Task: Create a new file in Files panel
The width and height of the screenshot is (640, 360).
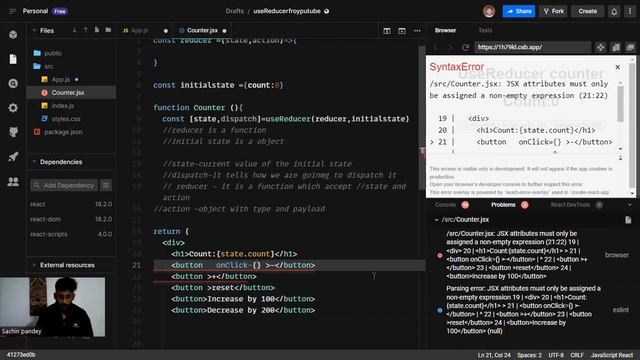Action: (x=97, y=30)
